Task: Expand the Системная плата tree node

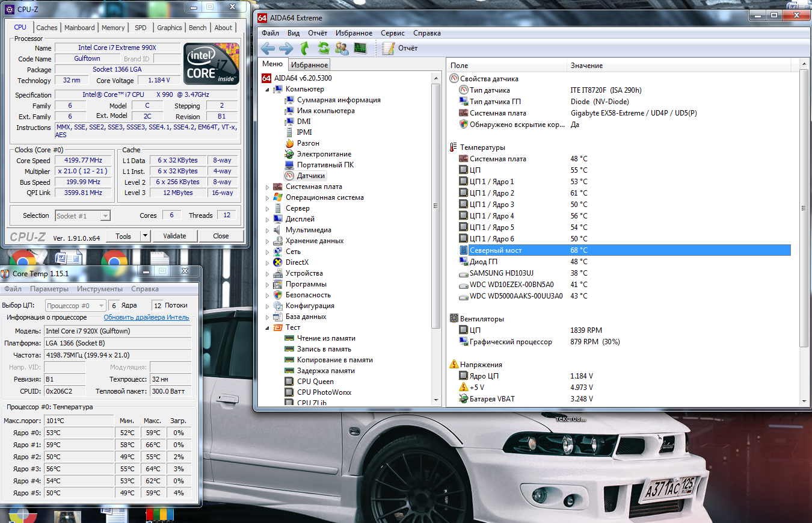Action: pyautogui.click(x=268, y=187)
